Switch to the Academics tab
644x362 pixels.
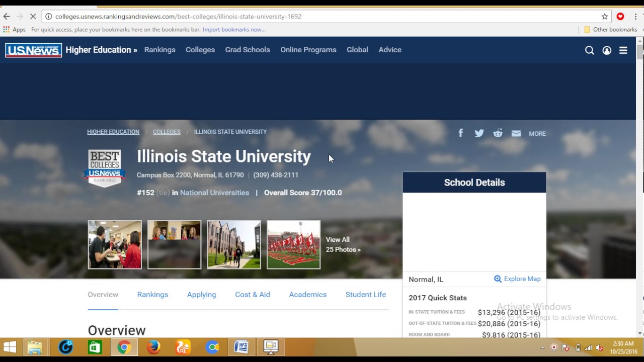click(308, 295)
